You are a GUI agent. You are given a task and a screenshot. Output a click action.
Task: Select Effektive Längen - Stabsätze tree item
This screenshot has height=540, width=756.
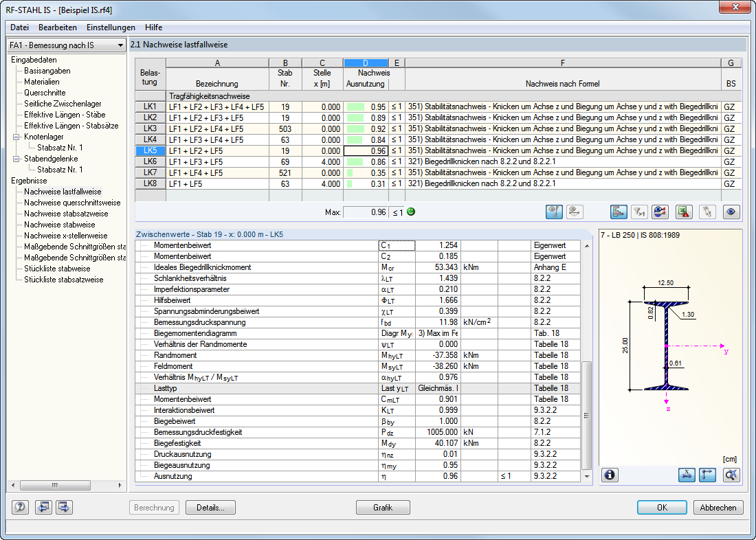tap(71, 126)
